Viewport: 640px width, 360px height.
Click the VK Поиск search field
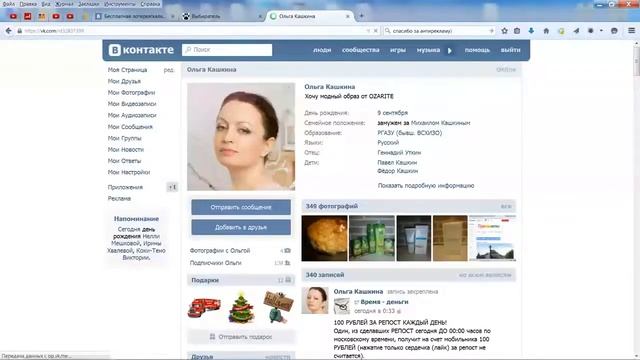[x=227, y=50]
